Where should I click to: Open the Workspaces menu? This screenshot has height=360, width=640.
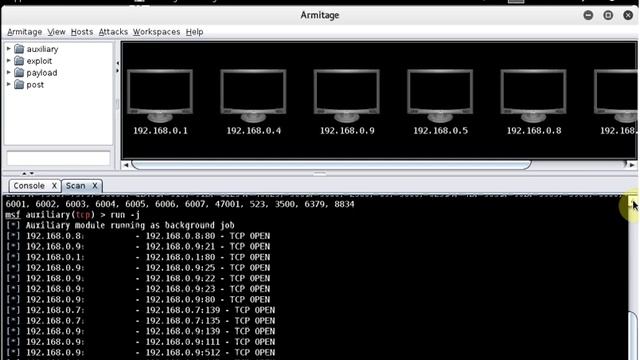(x=156, y=32)
